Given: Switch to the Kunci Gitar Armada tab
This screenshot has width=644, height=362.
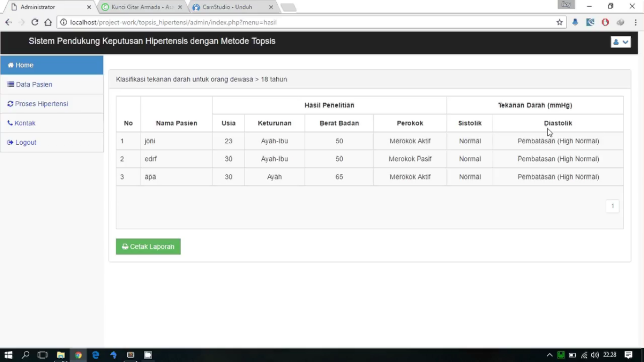Looking at the screenshot, I should [141, 7].
